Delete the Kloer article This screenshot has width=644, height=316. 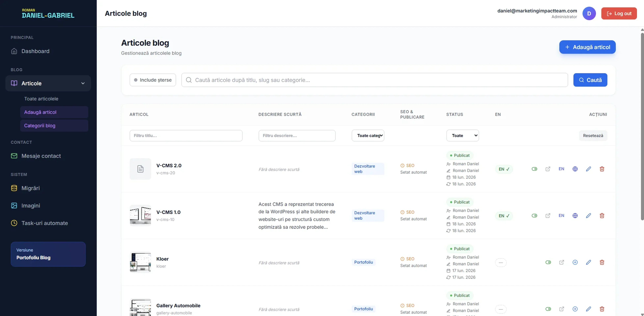click(x=602, y=262)
